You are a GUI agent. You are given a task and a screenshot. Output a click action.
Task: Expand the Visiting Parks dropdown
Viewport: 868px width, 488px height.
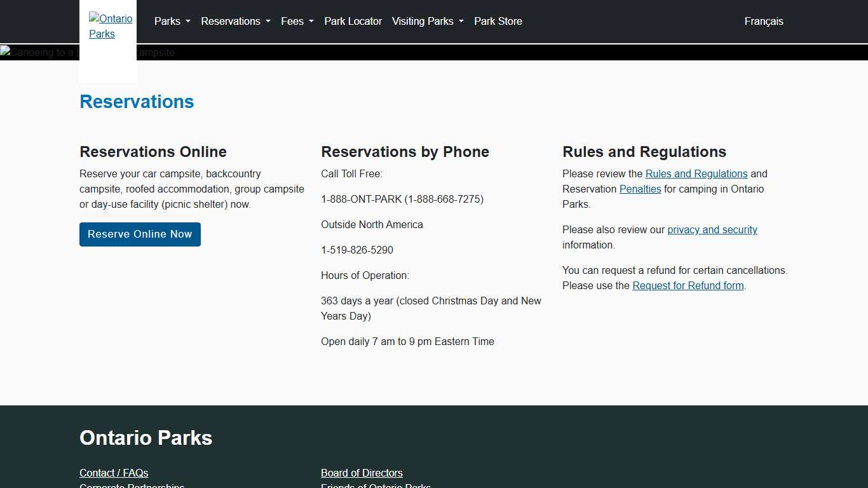tap(426, 21)
